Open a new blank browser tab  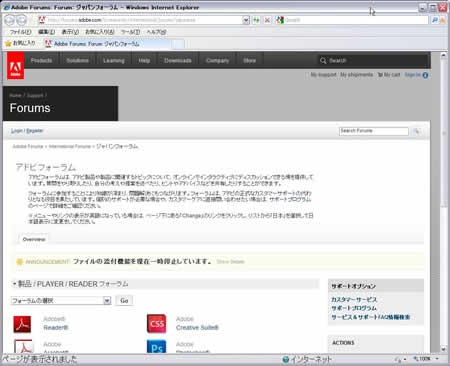pos(178,44)
